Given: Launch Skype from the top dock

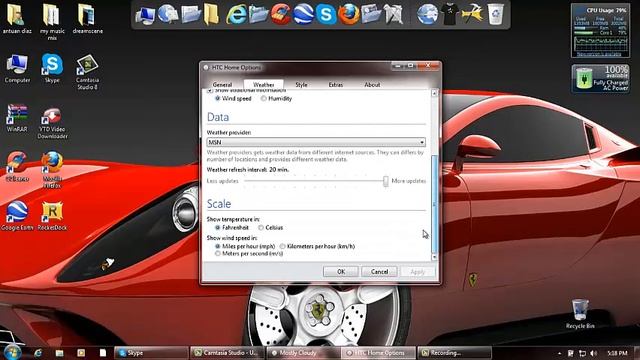Looking at the screenshot, I should click(x=326, y=15).
